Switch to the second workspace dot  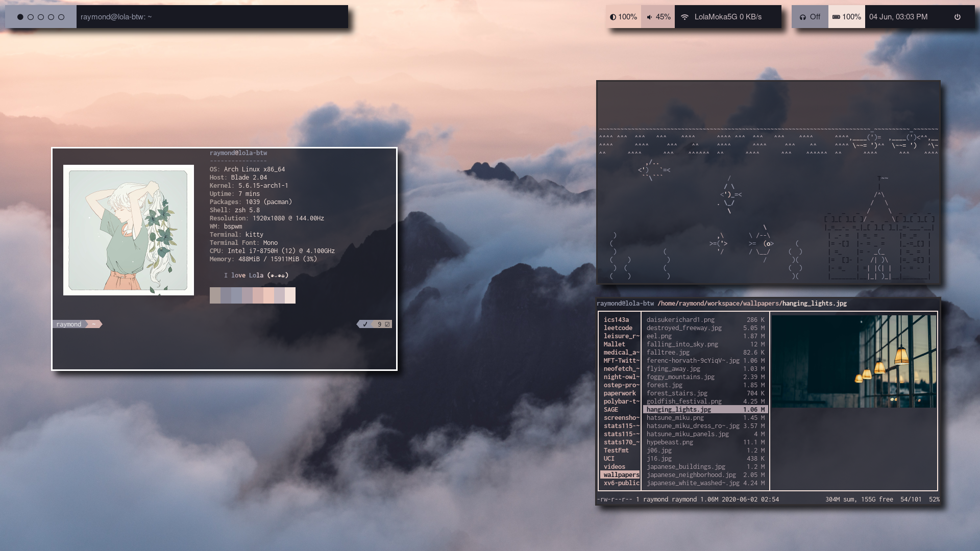(x=31, y=17)
